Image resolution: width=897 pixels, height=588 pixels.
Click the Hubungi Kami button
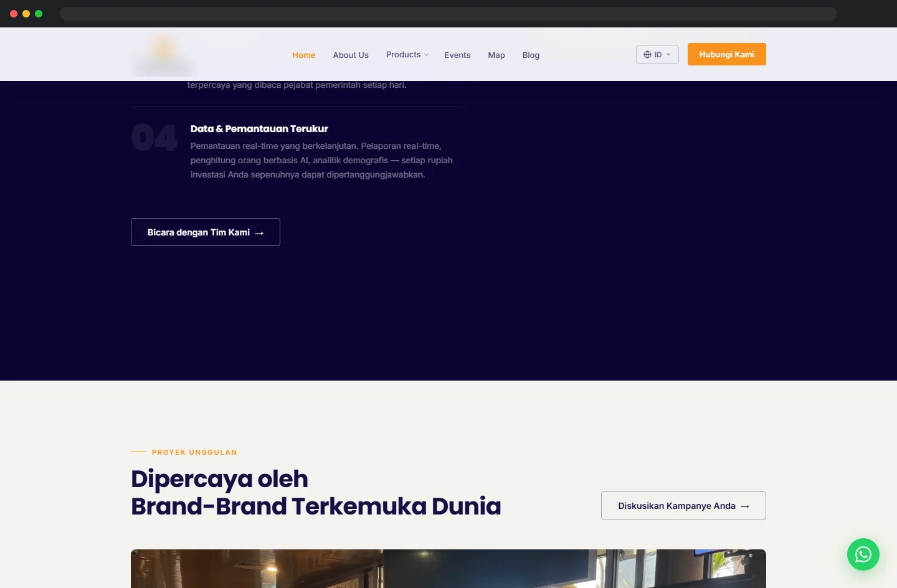(x=727, y=54)
